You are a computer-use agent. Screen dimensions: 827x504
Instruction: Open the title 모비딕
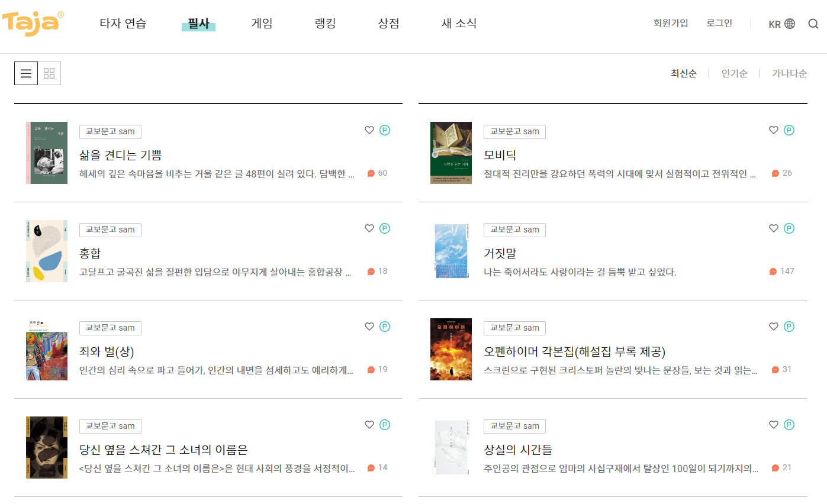pos(500,155)
